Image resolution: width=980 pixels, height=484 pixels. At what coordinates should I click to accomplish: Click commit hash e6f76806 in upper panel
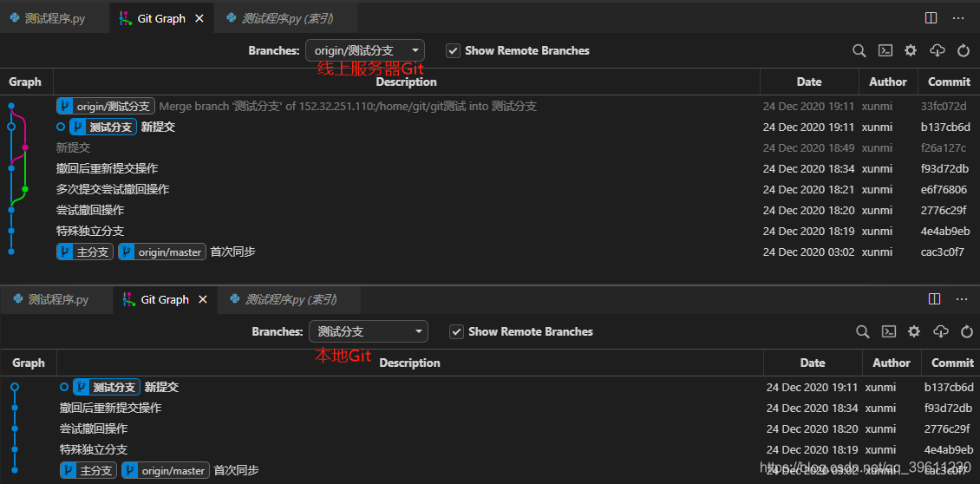pyautogui.click(x=944, y=189)
